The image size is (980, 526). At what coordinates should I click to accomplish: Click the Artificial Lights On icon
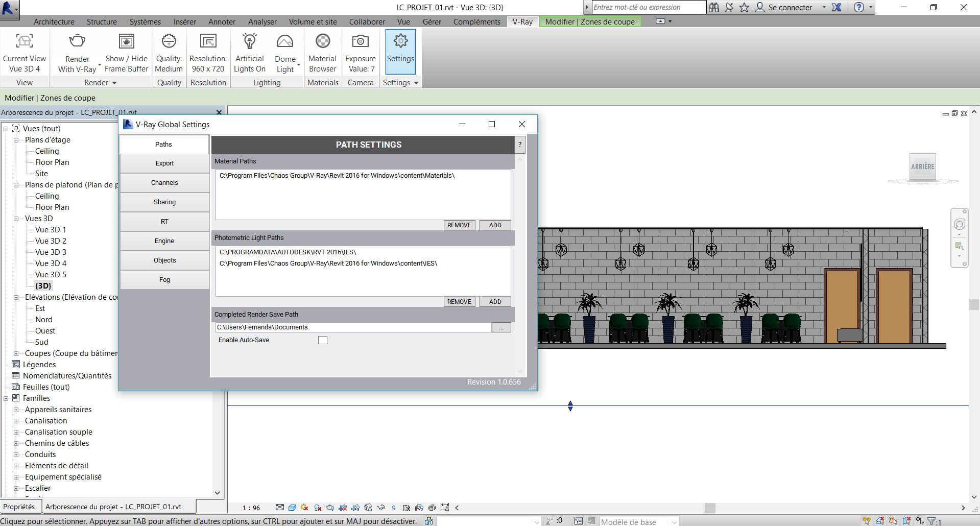point(249,42)
